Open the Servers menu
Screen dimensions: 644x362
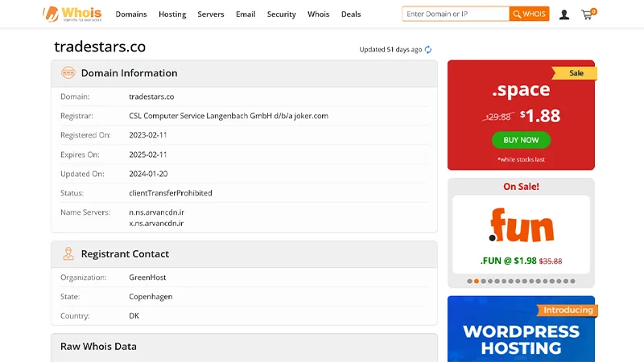tap(211, 14)
